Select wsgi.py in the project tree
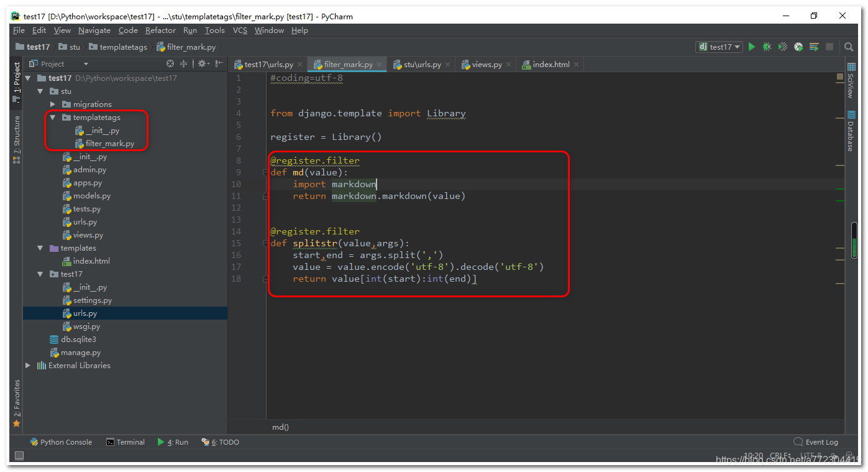Image resolution: width=868 pixels, height=472 pixels. tap(81, 326)
